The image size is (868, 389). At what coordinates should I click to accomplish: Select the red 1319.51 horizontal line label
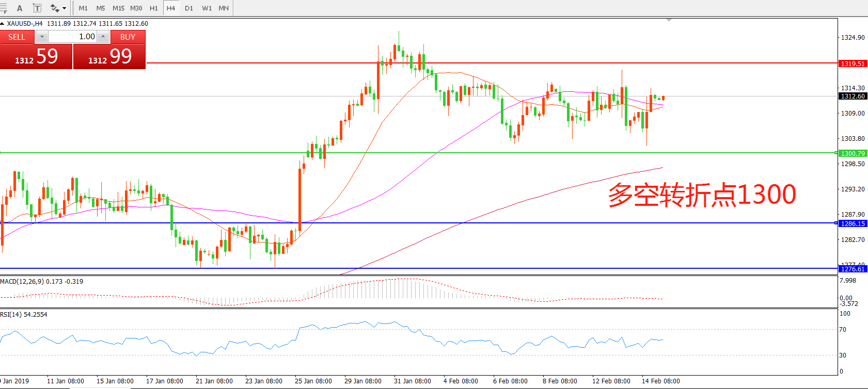click(853, 63)
